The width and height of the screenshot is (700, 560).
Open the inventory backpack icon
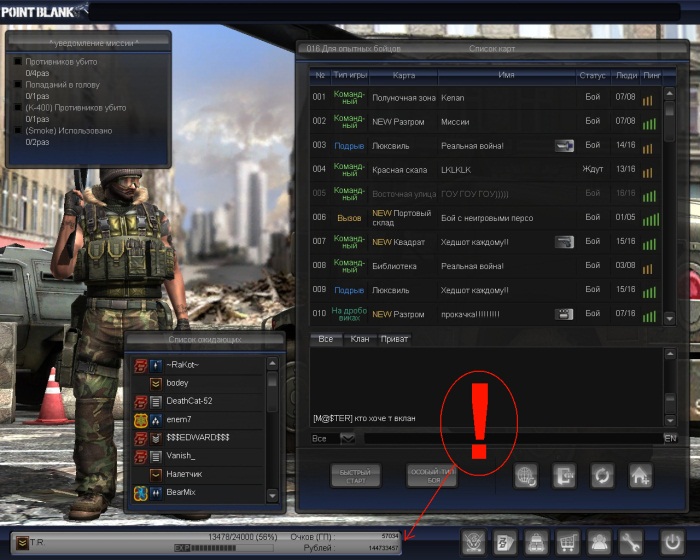point(536,542)
